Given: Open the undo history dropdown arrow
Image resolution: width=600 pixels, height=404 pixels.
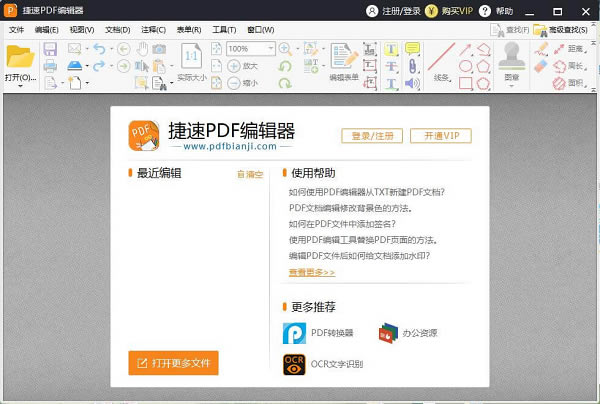Looking at the screenshot, I should [111, 49].
